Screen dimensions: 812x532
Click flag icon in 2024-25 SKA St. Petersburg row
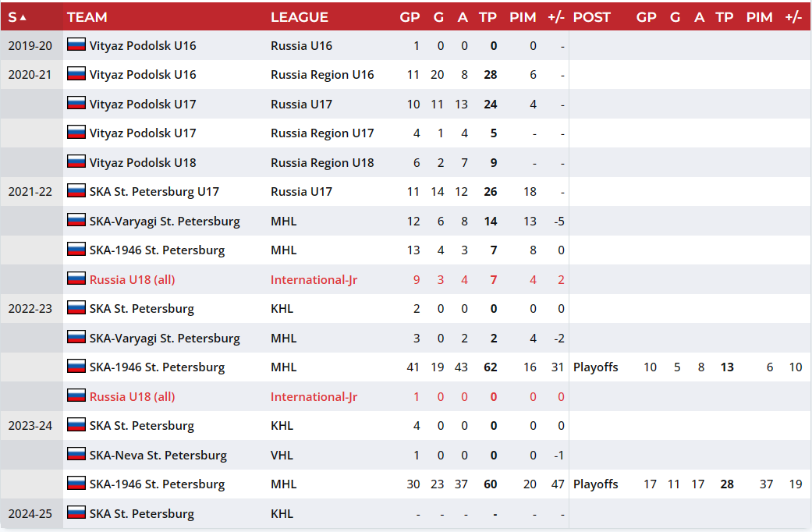76,512
